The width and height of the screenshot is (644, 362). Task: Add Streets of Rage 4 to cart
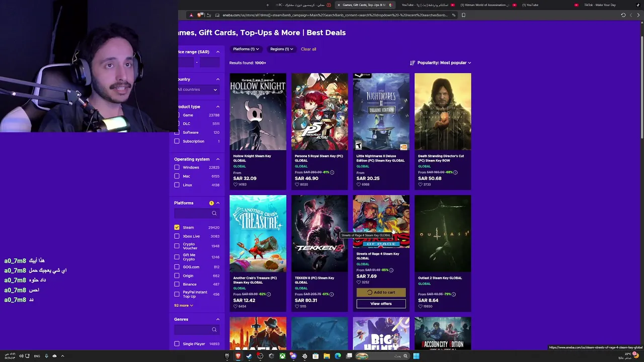(x=381, y=292)
